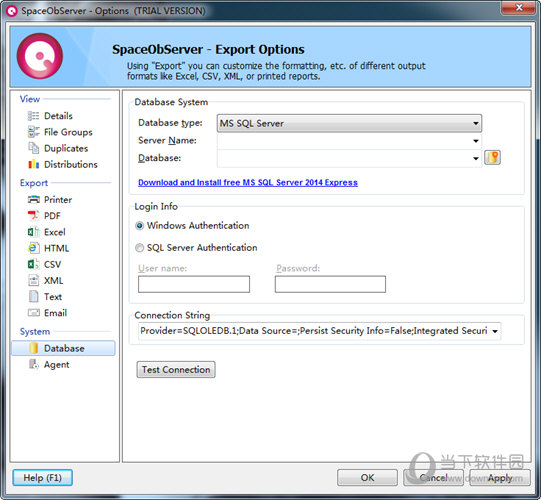Click the title bar application icon
The height and width of the screenshot is (500, 541).
pyautogui.click(x=12, y=11)
